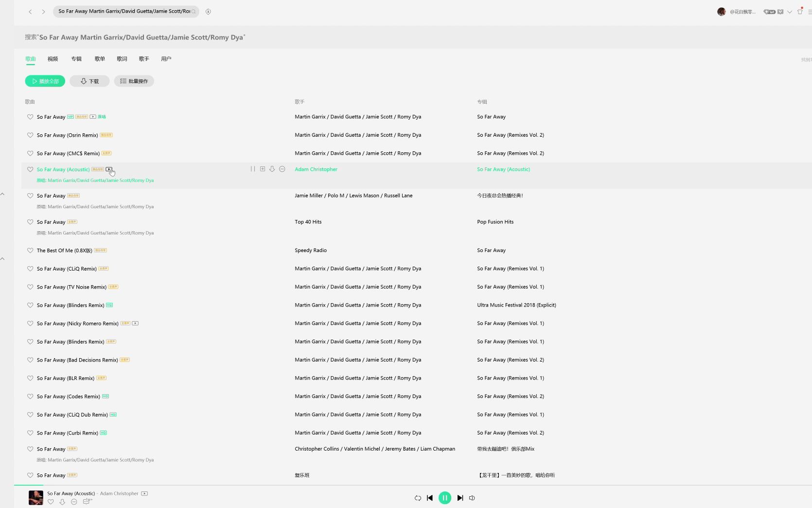This screenshot has width=812, height=508.
Task: Open more options on the Acoustic row
Action: pyautogui.click(x=282, y=169)
